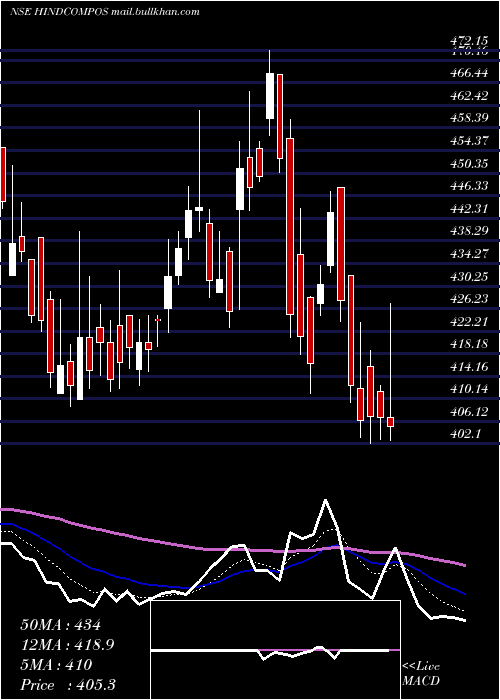Click the 410.14 price axis label
Screen dimensions: 500x700
click(469, 390)
